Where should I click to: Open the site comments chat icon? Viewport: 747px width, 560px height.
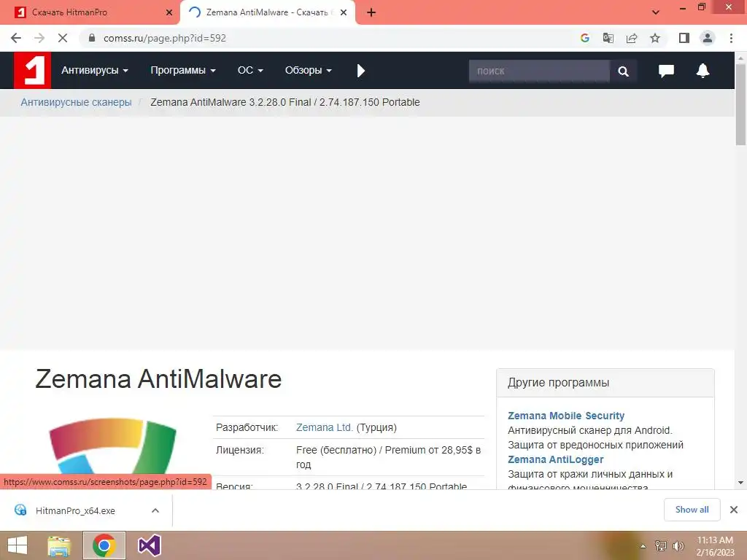(x=666, y=71)
